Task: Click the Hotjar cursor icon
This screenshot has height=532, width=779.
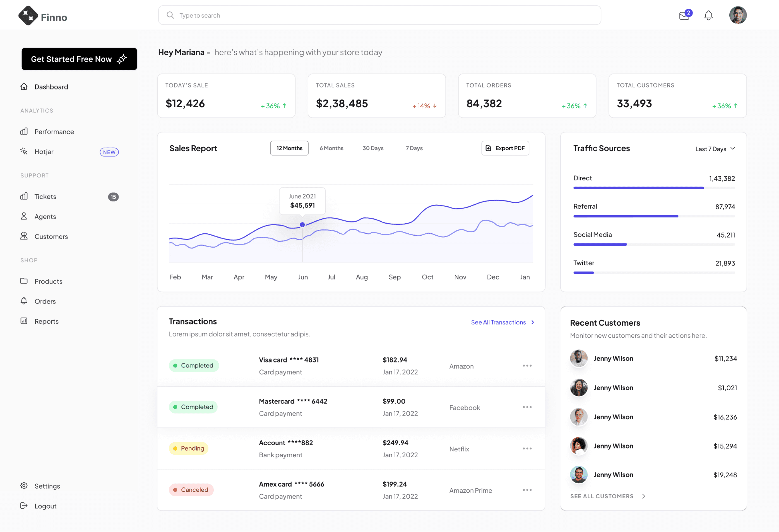Action: tap(24, 151)
